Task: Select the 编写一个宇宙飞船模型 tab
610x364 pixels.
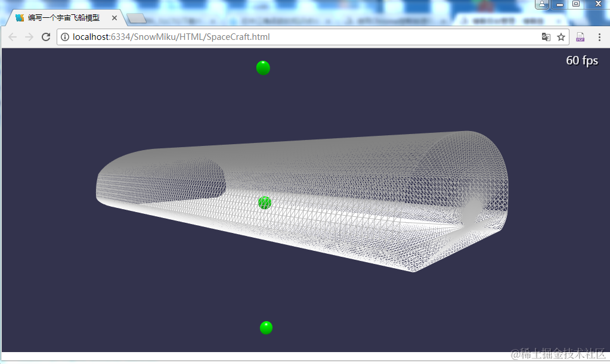Action: click(x=66, y=18)
